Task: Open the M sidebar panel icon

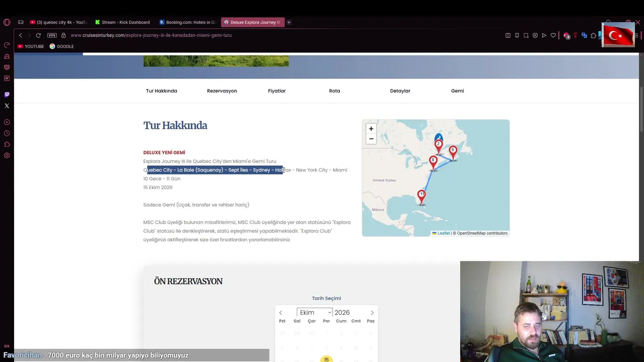Action: point(7,78)
